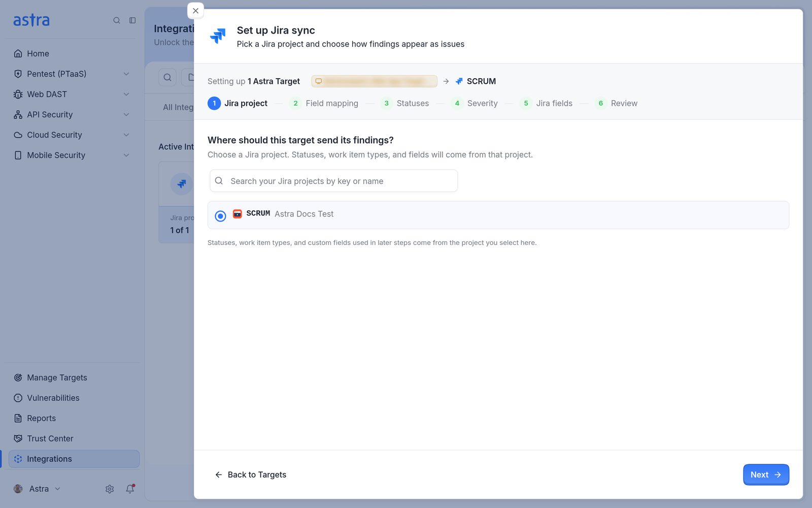This screenshot has height=508, width=812.
Task: Click the SCRUM destination label in header
Action: pos(481,81)
